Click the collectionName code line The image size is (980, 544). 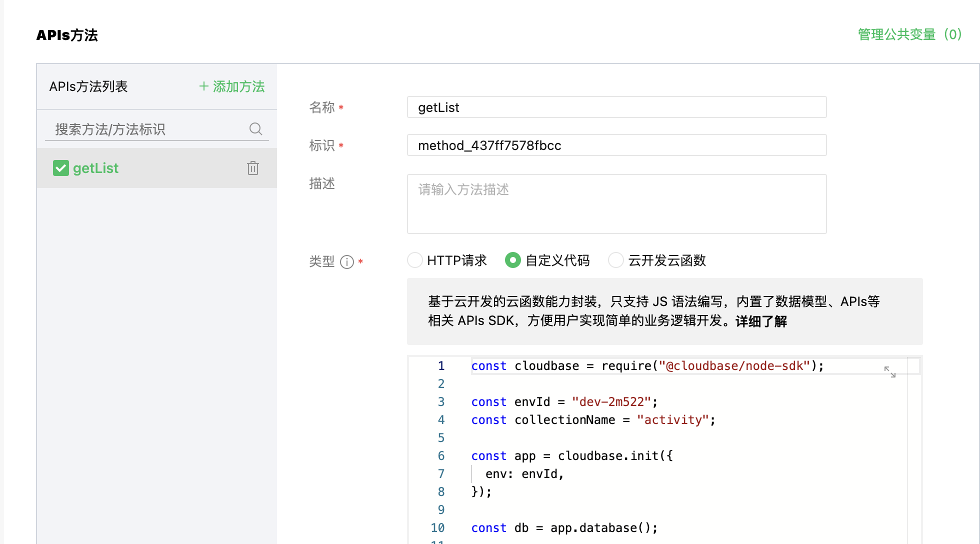click(x=593, y=420)
